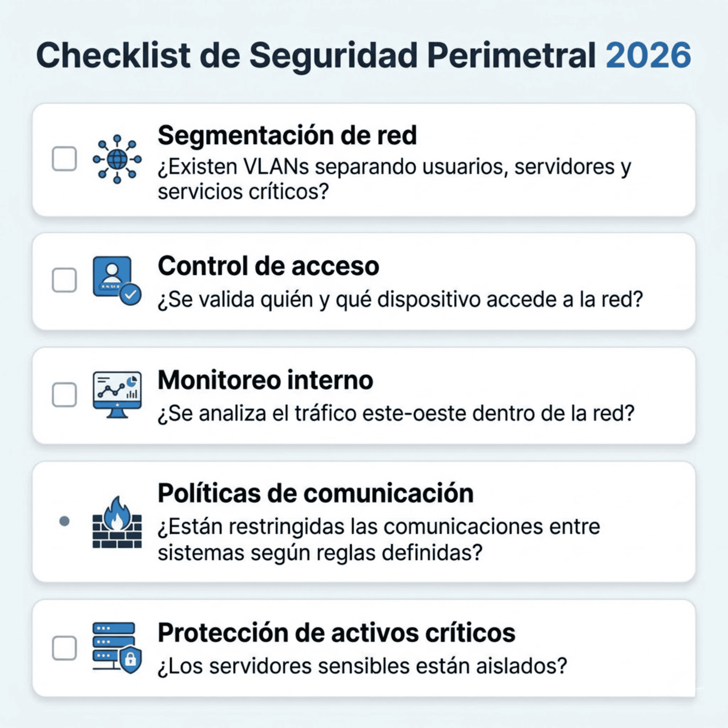The height and width of the screenshot is (728, 728).
Task: Click the blue 2026 in the title
Action: coord(648,55)
